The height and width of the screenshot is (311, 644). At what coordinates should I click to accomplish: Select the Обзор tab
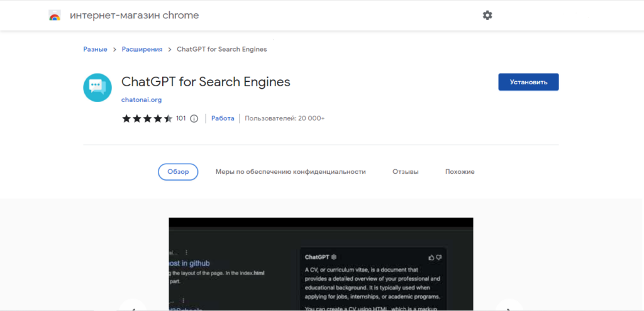178,172
